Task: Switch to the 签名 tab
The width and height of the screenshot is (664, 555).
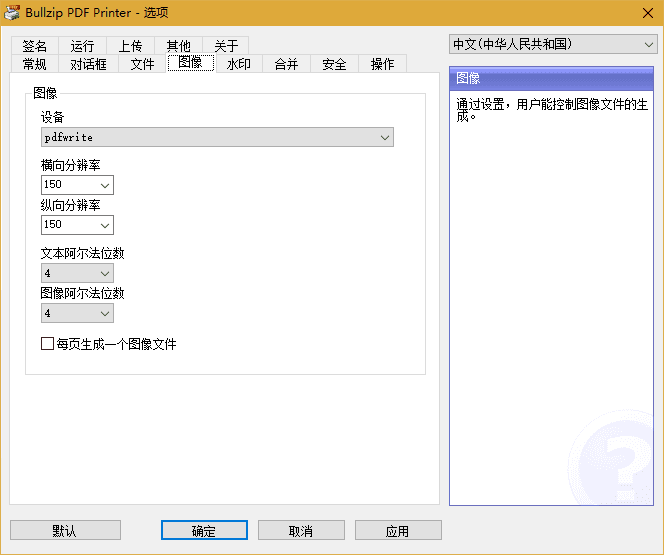Action: point(35,46)
